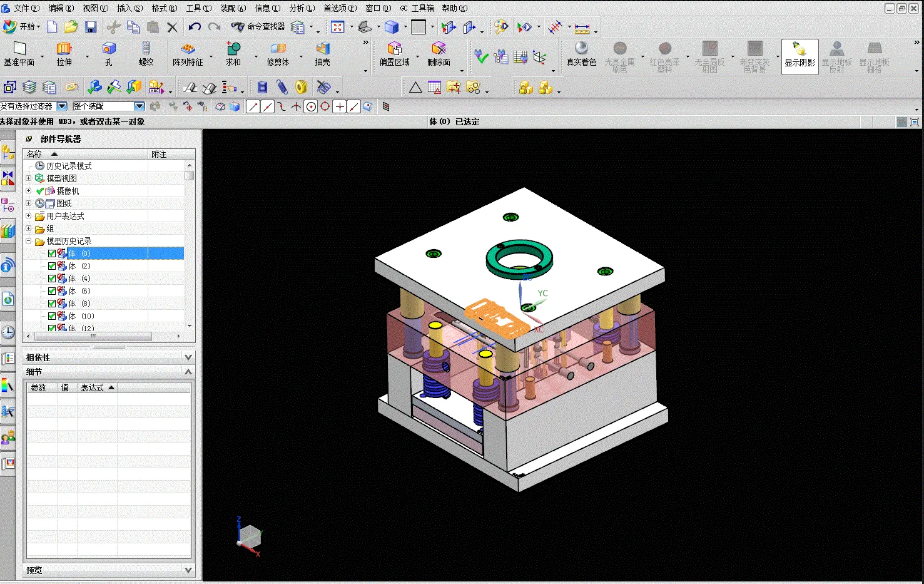Toggle the checkbox for 体 (10)

coord(52,316)
